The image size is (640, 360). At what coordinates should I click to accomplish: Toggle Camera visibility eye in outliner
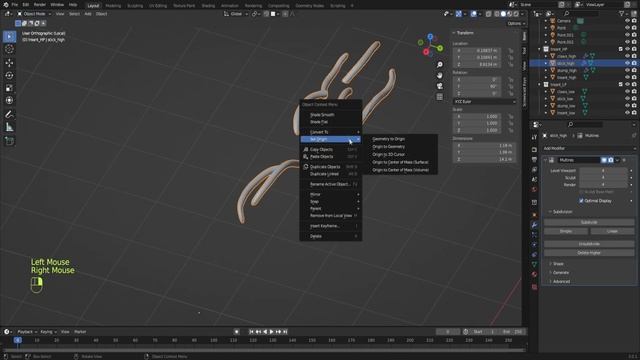point(627,21)
